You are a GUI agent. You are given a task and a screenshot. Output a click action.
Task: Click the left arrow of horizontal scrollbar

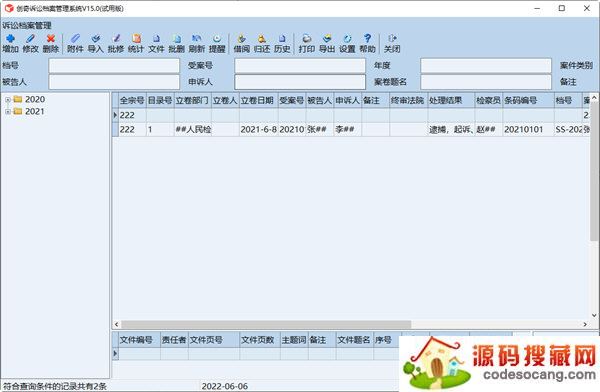pos(116,324)
